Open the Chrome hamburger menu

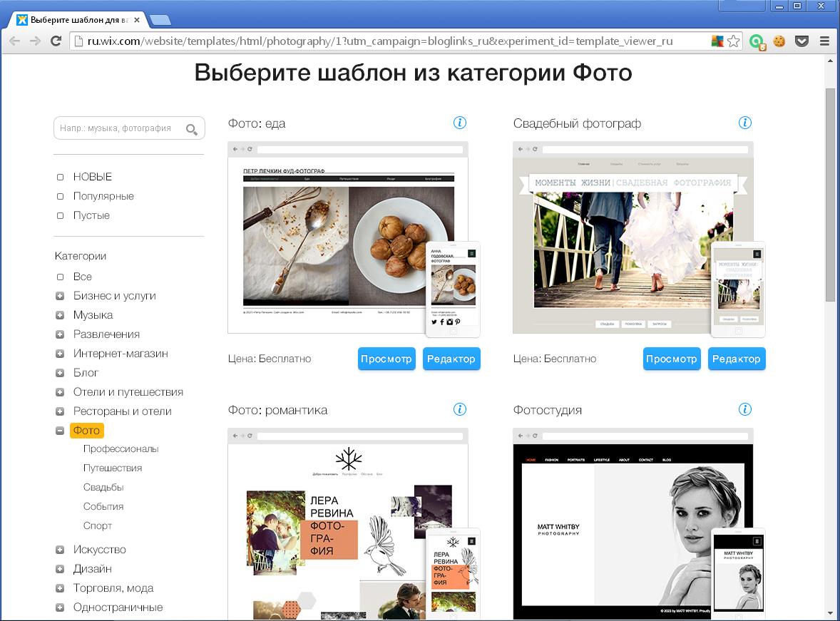824,41
